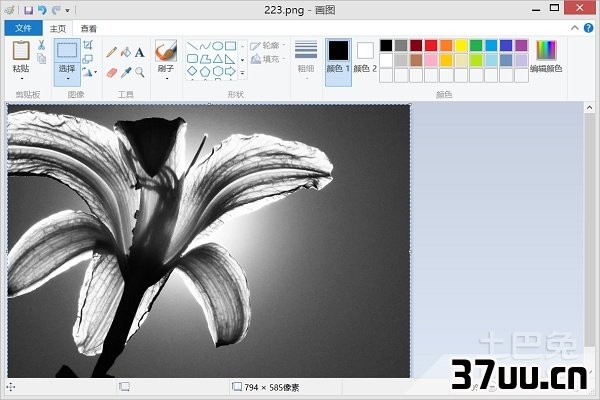Pick the lime green color swatch
600x400 pixels.
click(x=476, y=60)
